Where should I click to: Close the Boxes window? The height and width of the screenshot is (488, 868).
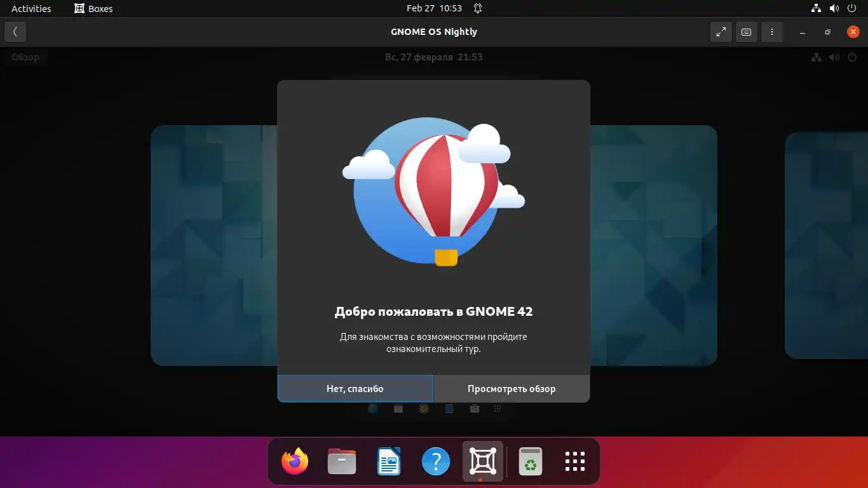853,32
